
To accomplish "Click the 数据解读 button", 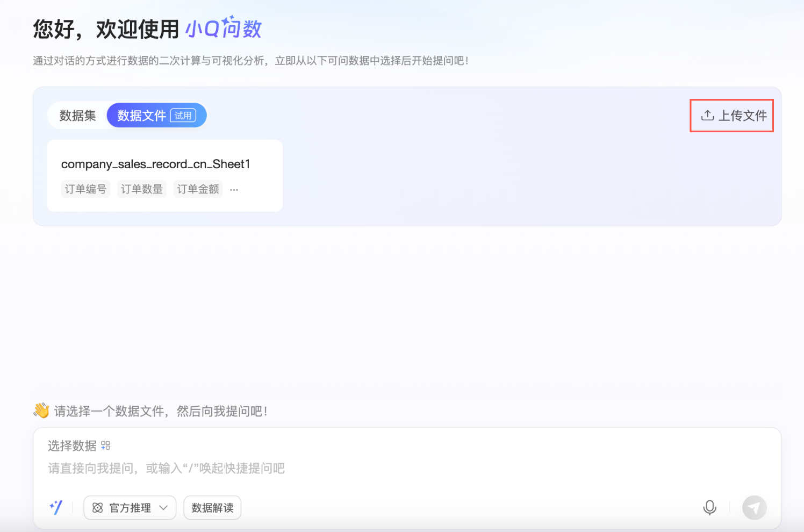I will coord(212,508).
